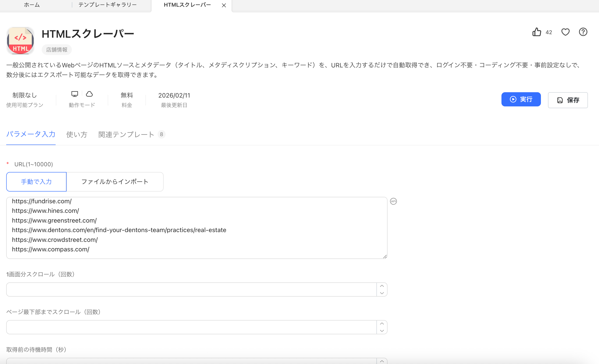
Task: Click the https://www.compass.com/ line
Action: [51, 249]
